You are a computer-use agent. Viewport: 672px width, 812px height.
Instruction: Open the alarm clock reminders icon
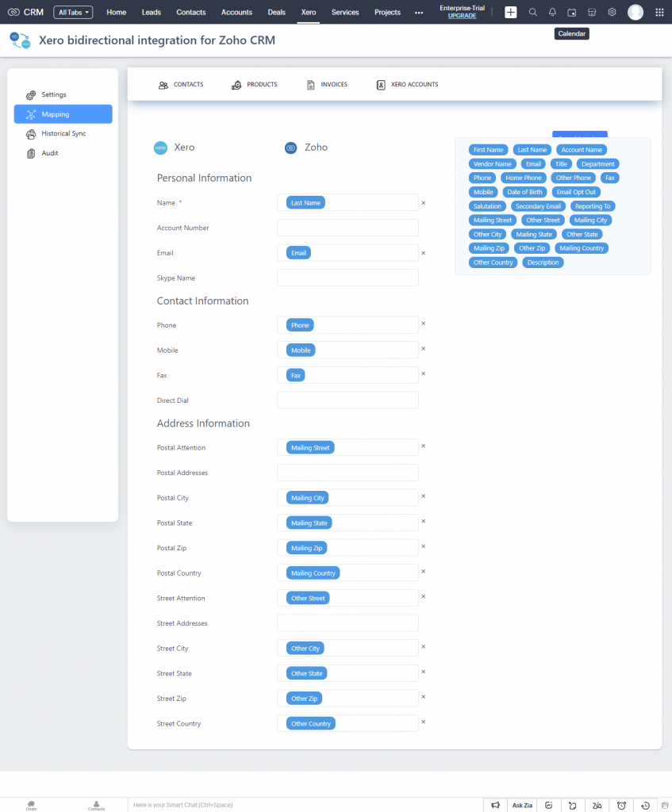point(621,806)
